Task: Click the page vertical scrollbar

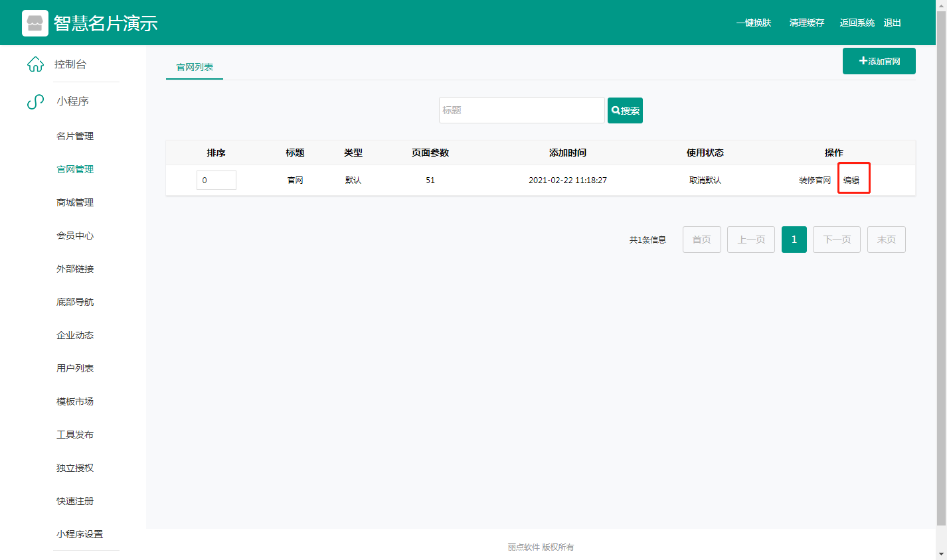Action: point(941,269)
